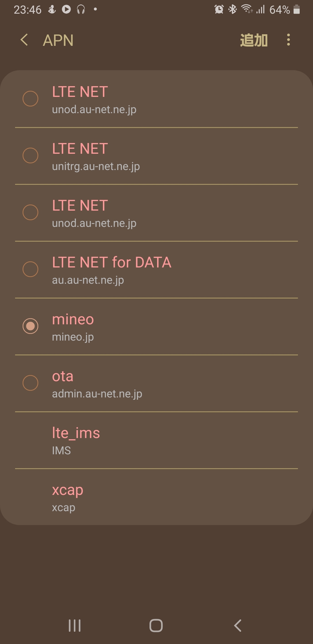This screenshot has height=644, width=313.
Task: Select the unitrg.au-net.ne.jp radio button
Action: click(30, 155)
